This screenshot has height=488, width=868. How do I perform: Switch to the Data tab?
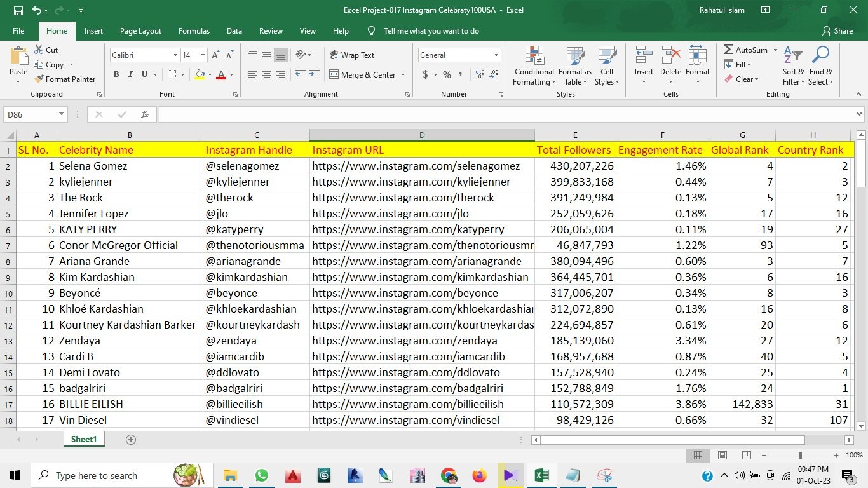234,31
